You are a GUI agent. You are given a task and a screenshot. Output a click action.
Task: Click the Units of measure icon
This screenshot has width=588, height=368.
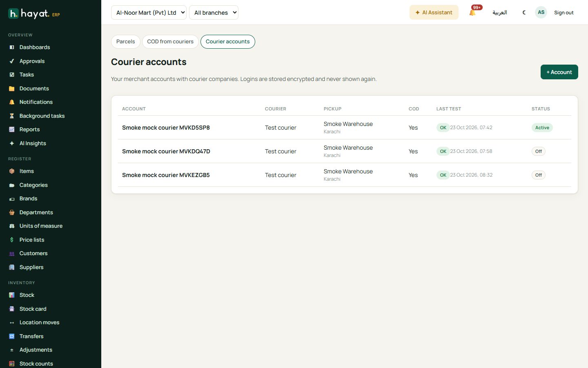click(12, 226)
